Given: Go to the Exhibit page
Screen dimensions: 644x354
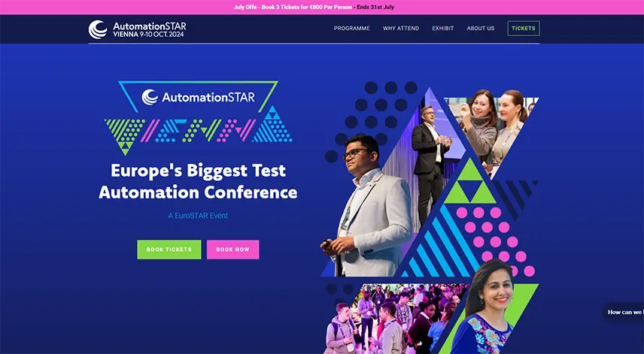Looking at the screenshot, I should [442, 29].
